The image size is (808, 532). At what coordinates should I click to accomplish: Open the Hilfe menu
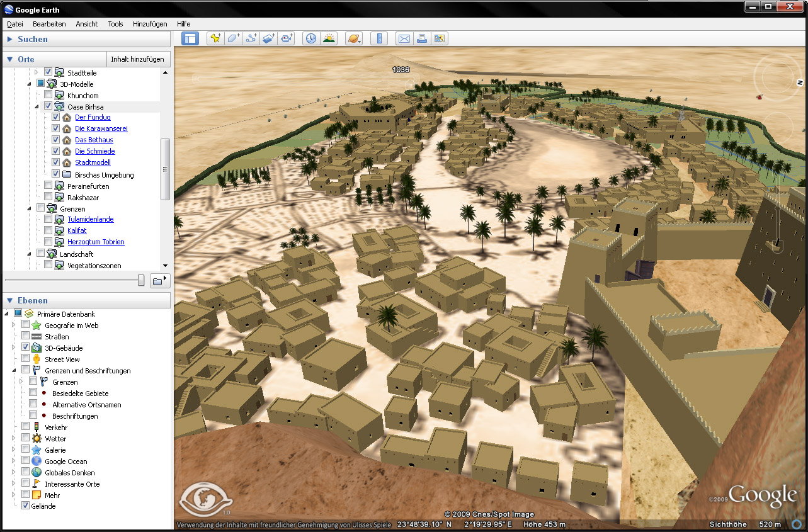184,24
